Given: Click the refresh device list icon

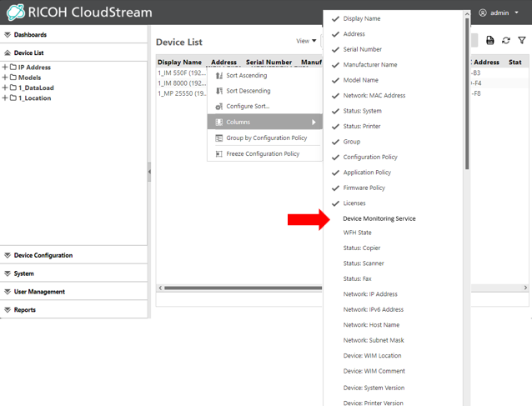Looking at the screenshot, I should pos(506,41).
